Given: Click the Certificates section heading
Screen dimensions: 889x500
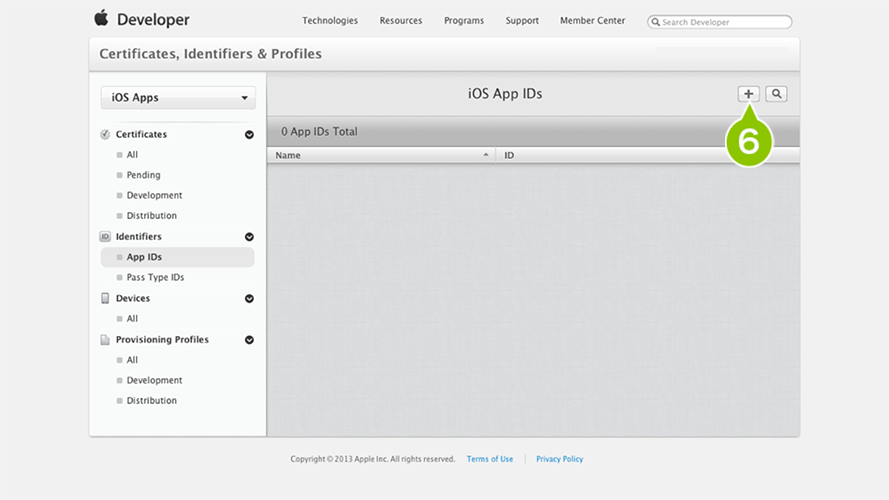Looking at the screenshot, I should tap(141, 134).
